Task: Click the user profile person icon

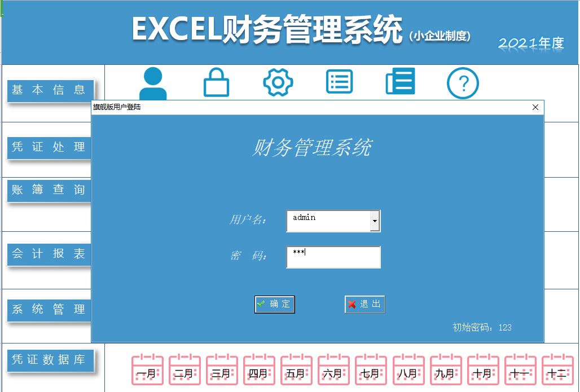Action: 153,83
